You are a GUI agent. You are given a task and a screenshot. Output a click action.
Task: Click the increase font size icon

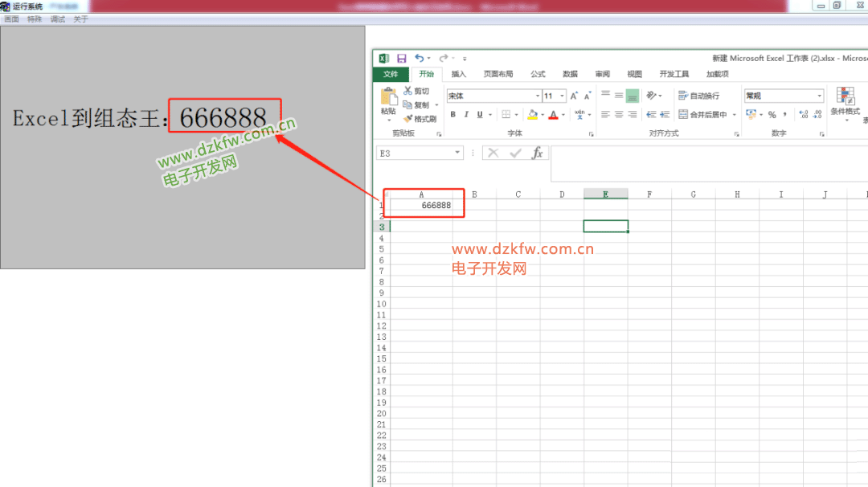575,96
